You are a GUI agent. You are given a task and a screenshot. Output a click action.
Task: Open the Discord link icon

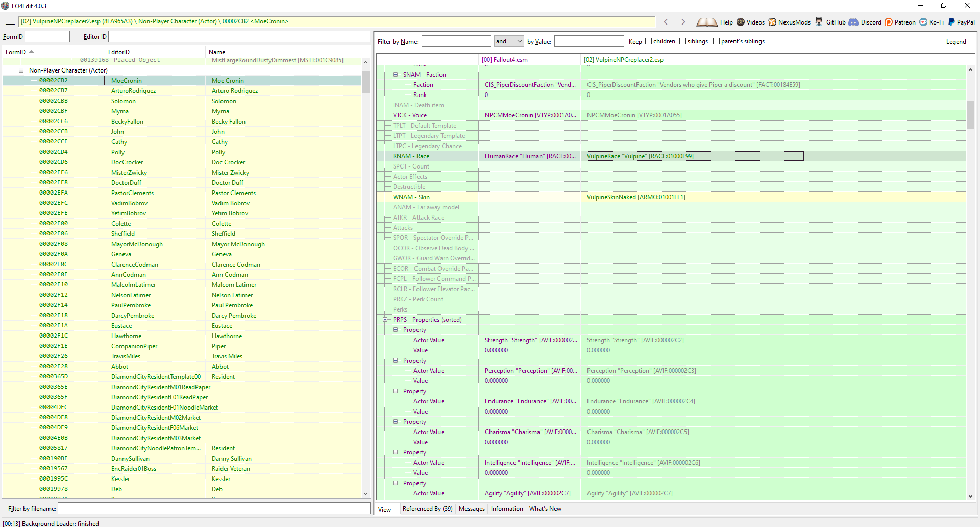click(853, 22)
